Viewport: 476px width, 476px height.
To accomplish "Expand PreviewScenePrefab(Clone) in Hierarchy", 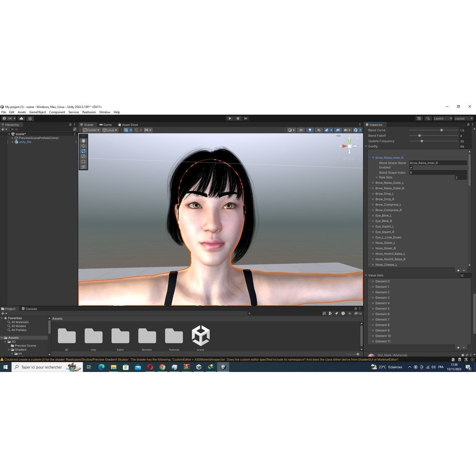I will (13, 138).
